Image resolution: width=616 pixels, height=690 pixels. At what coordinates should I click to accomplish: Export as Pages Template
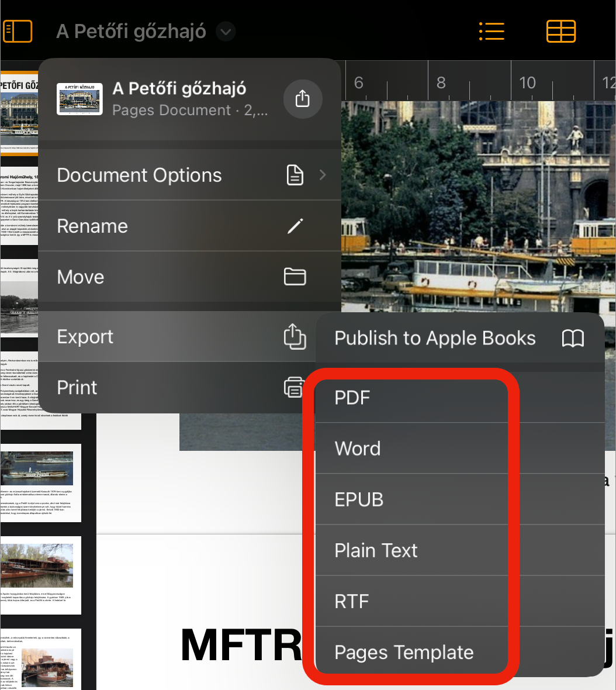460,652
